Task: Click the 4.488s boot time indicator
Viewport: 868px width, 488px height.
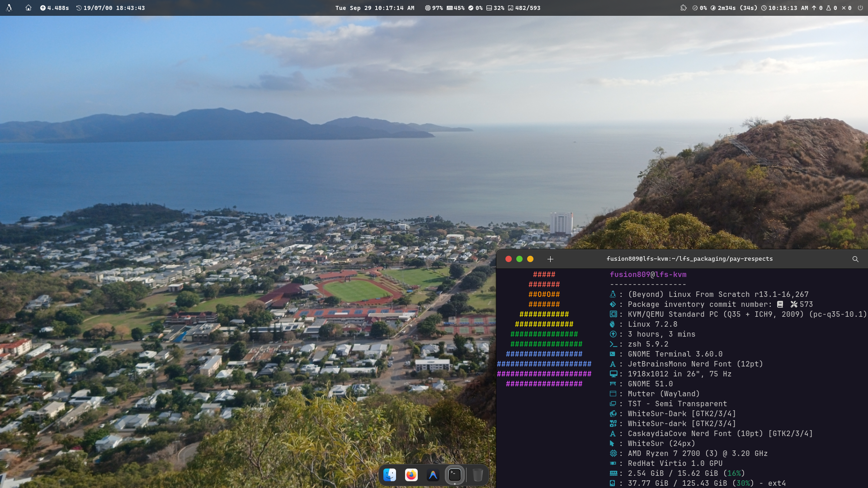Action: 54,8
